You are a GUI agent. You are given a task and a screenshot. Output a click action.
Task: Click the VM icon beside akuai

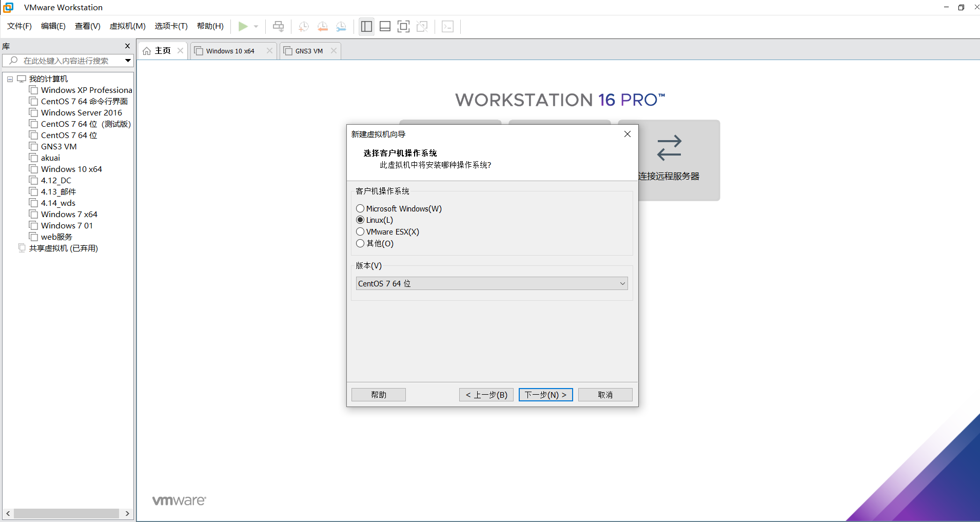pos(33,158)
